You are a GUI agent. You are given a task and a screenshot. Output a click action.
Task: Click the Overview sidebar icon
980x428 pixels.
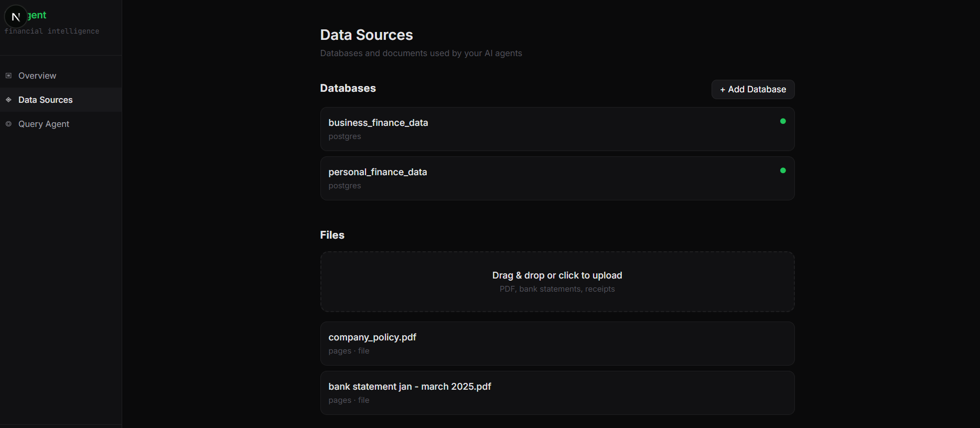[8, 76]
